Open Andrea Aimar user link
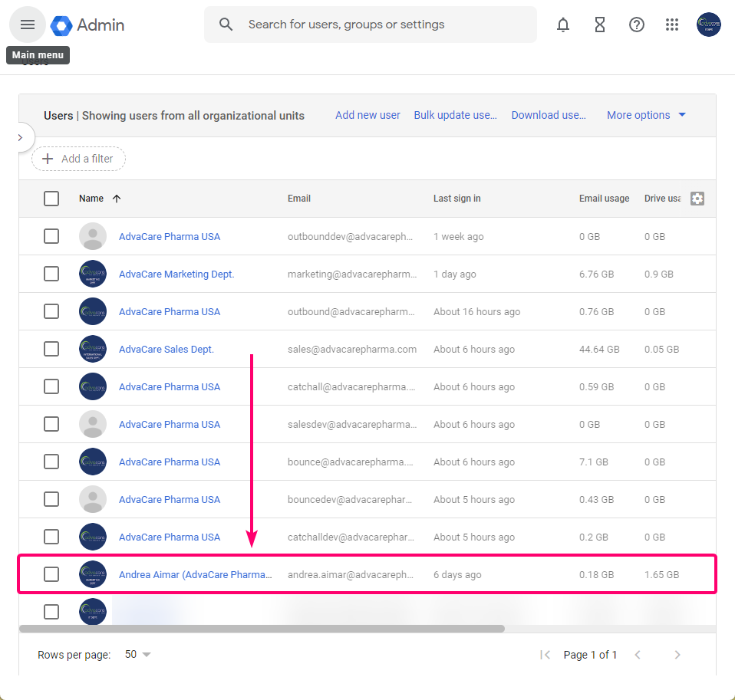The image size is (735, 700). pyautogui.click(x=196, y=574)
